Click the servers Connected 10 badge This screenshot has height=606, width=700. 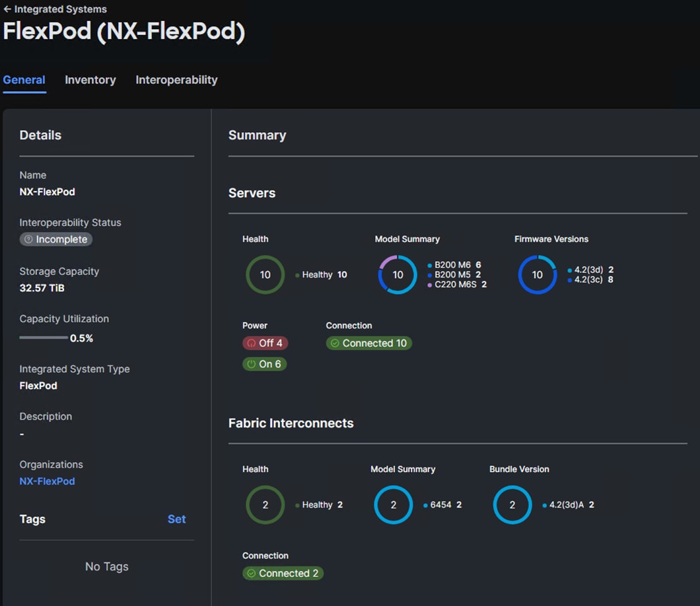(x=368, y=344)
